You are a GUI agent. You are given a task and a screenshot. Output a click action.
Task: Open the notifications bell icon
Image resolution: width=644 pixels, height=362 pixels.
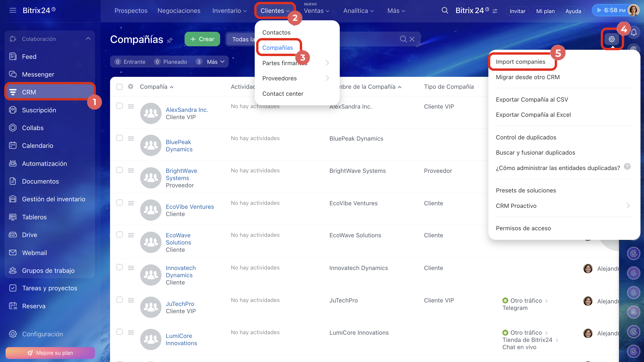(x=634, y=32)
